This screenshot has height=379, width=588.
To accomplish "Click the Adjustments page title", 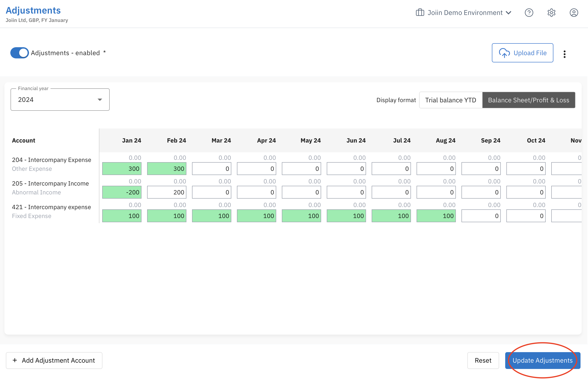I will (x=33, y=10).
